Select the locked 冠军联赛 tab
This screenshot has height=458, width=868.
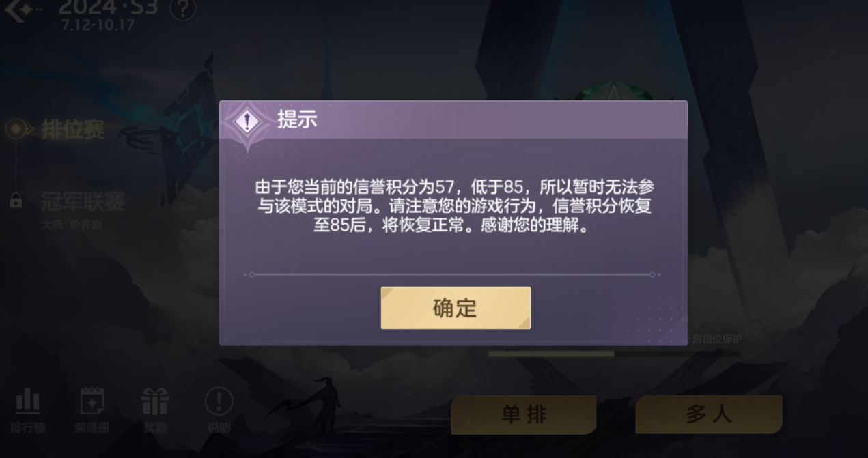pyautogui.click(x=83, y=202)
